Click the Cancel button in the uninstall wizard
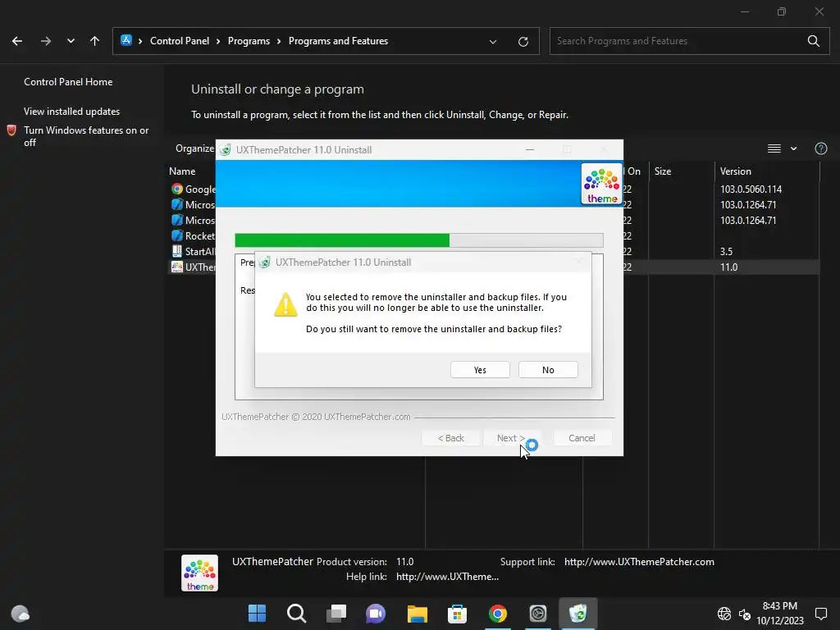The width and height of the screenshot is (840, 630). coord(582,438)
